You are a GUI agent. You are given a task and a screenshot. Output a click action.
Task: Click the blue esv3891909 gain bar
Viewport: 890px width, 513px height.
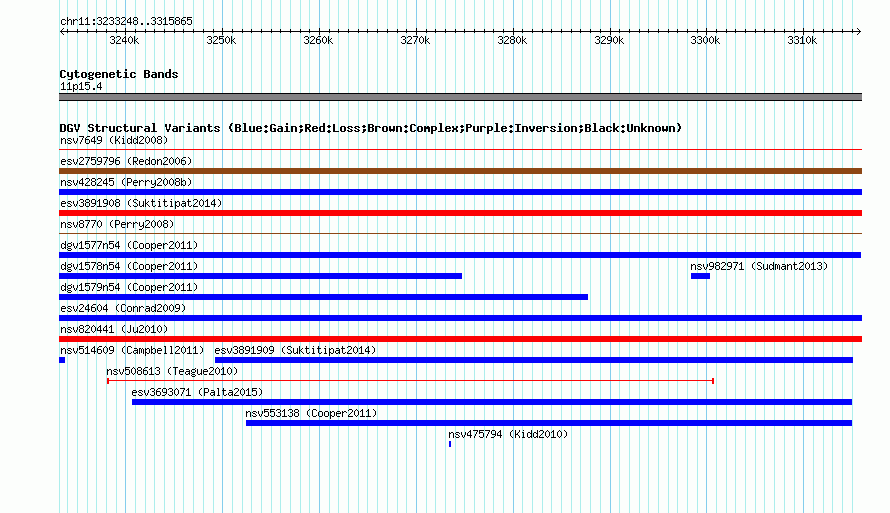(x=534, y=360)
